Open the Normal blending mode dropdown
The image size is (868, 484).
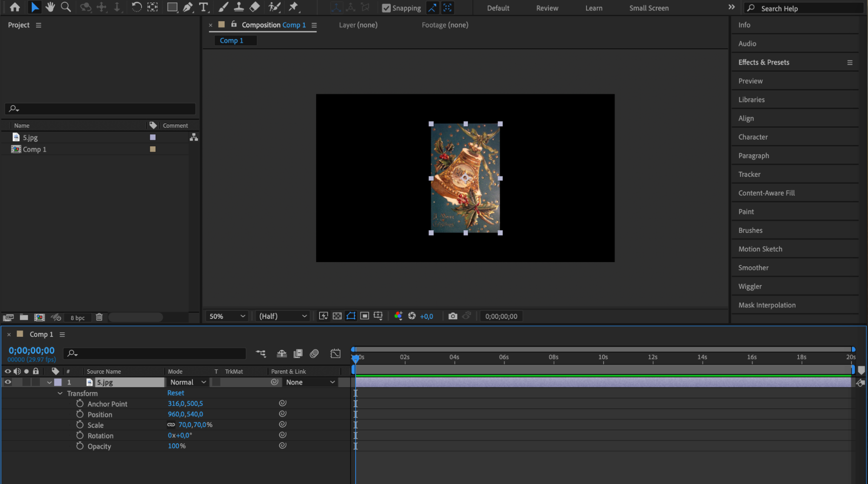click(188, 382)
